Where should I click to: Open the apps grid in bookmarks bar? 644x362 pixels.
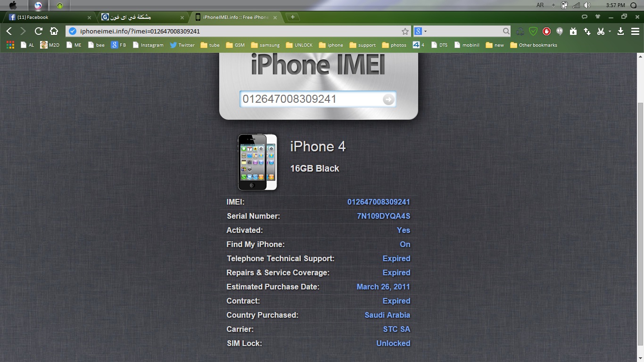[x=10, y=45]
